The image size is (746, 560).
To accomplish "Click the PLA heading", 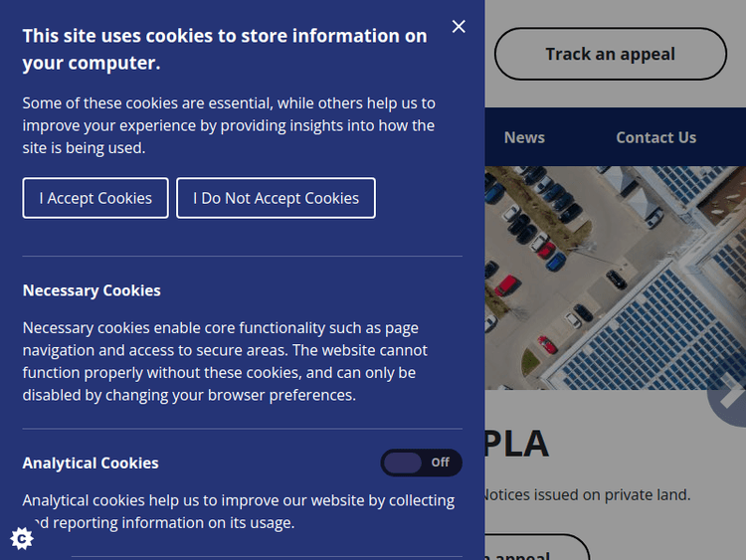I will point(516,444).
